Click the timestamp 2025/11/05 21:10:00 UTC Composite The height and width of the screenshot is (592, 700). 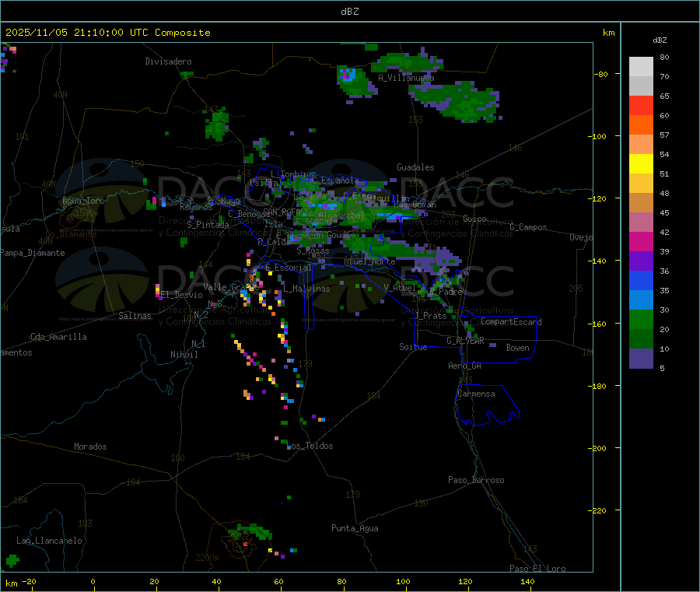pyautogui.click(x=107, y=33)
